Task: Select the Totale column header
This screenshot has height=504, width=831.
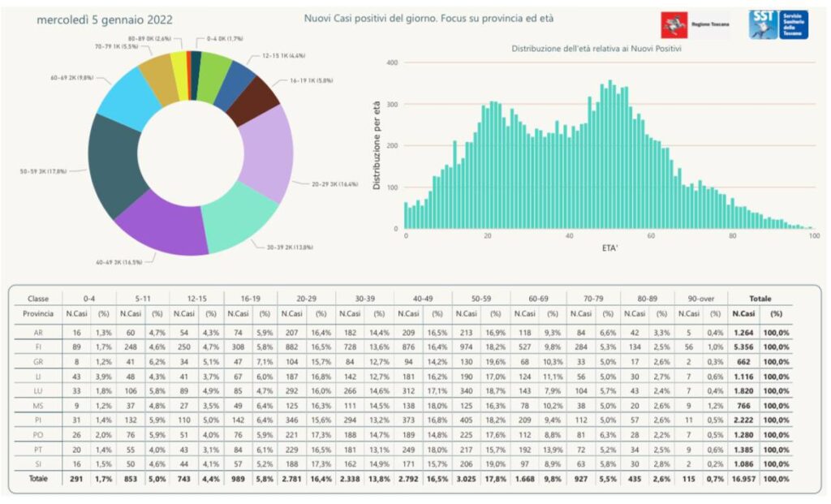Action: pyautogui.click(x=760, y=299)
